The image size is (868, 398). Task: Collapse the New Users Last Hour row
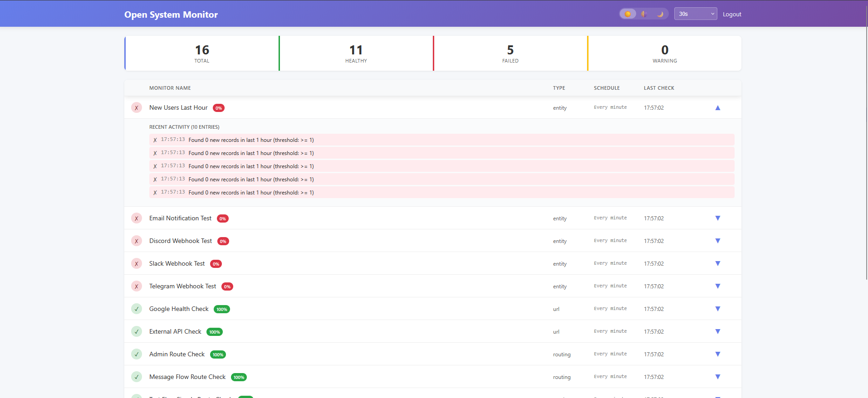coord(717,108)
